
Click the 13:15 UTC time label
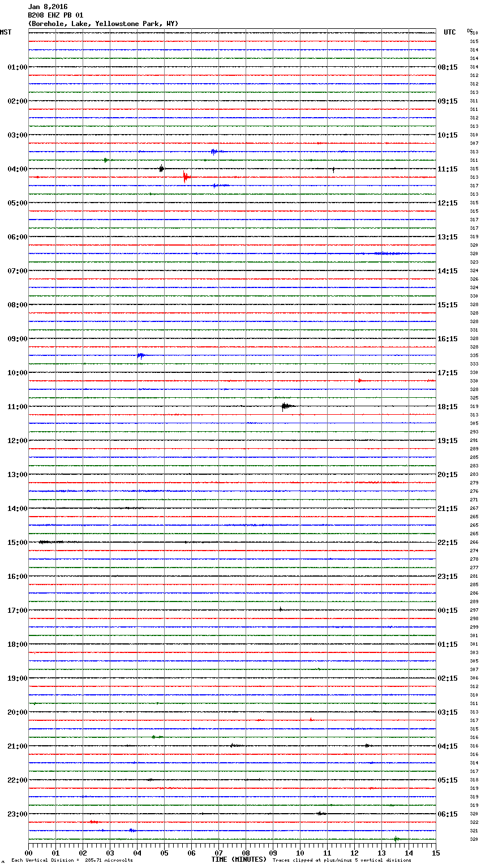point(448,237)
